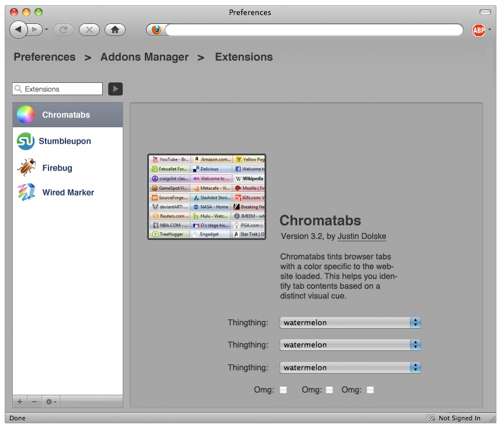Click the Extensions search field
The width and height of the screenshot is (504, 428).
58,89
